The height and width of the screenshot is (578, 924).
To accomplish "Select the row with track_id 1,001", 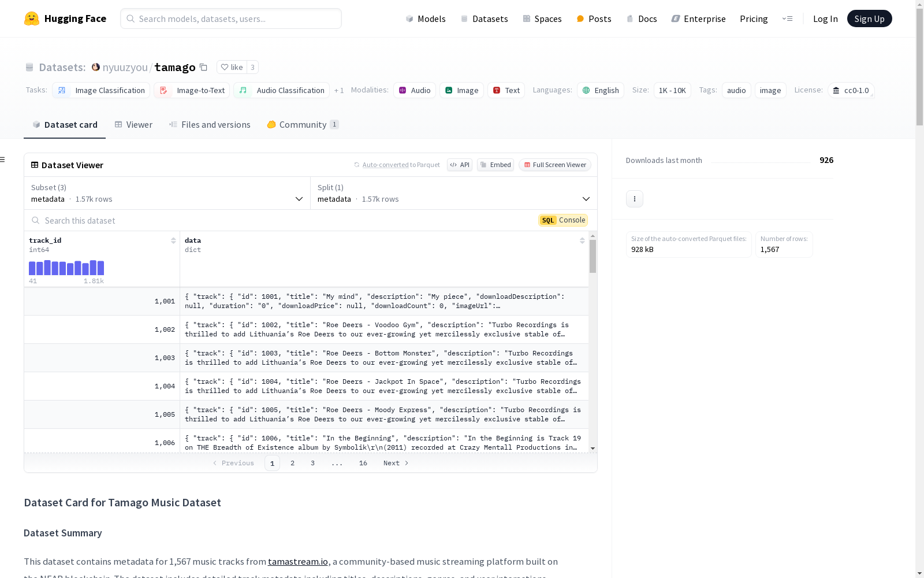I will (x=306, y=301).
